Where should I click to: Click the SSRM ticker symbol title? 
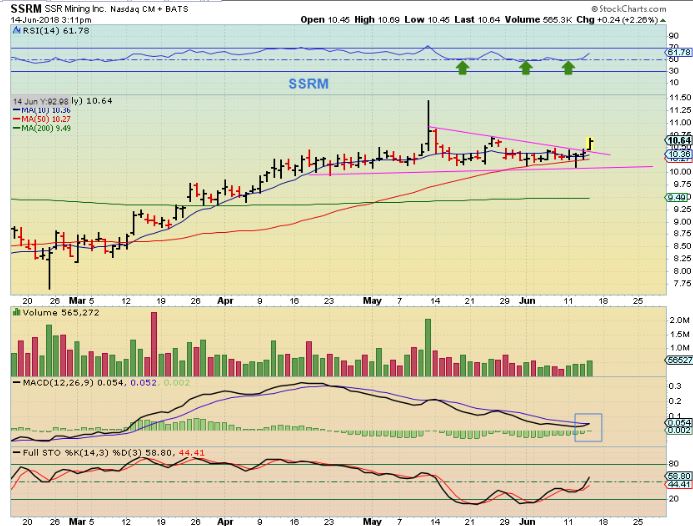coord(26,8)
